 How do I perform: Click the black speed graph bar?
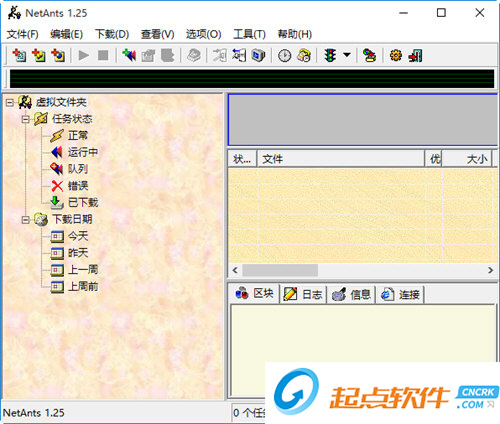[252, 79]
